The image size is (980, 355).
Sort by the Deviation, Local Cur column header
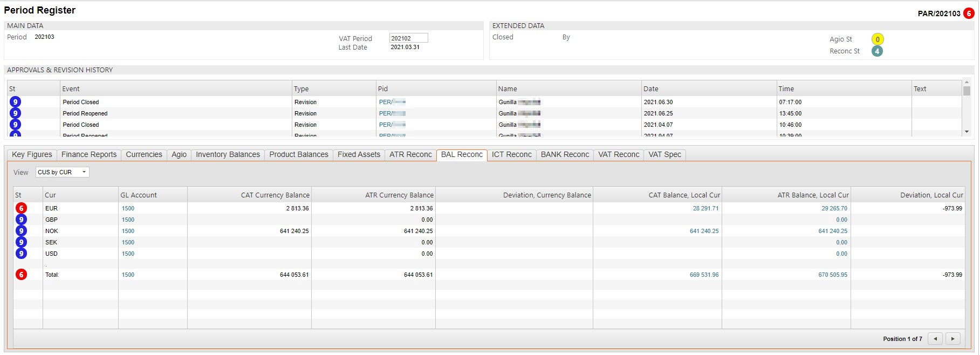(931, 195)
